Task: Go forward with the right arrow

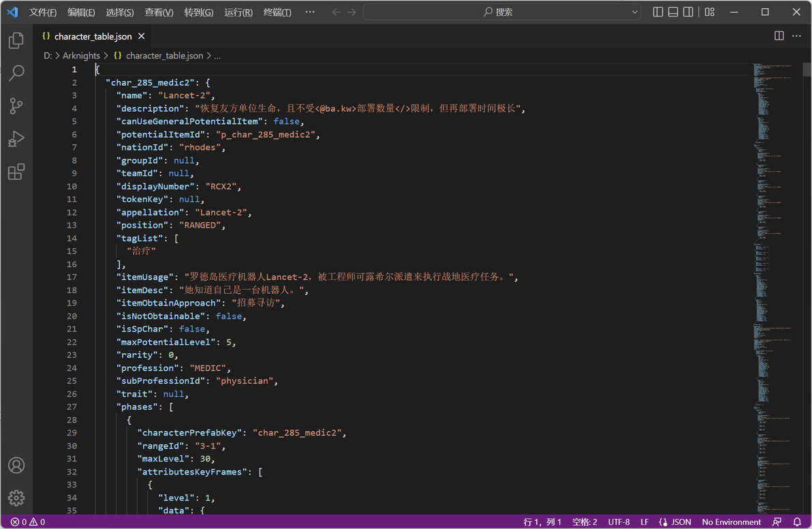Action: pyautogui.click(x=352, y=12)
